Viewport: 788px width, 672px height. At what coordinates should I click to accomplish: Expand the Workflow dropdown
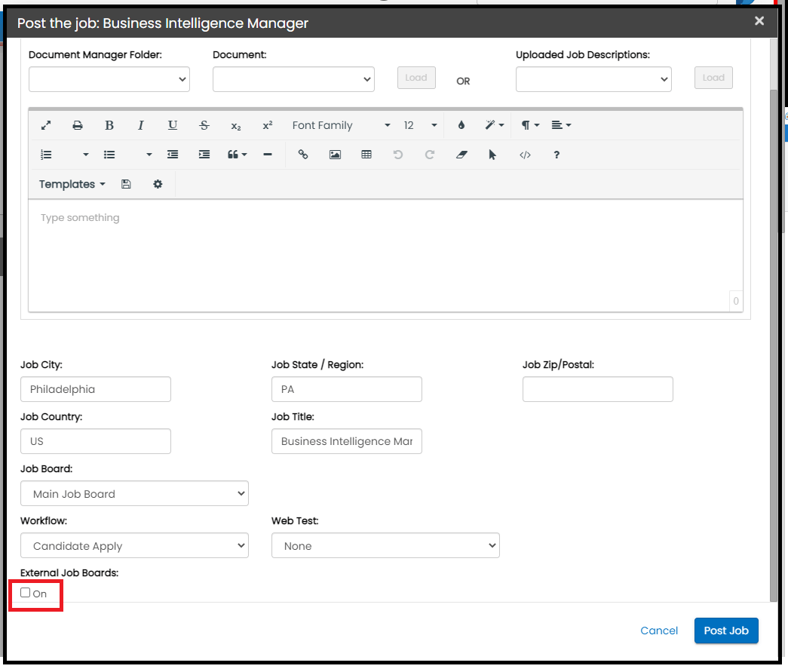click(134, 546)
